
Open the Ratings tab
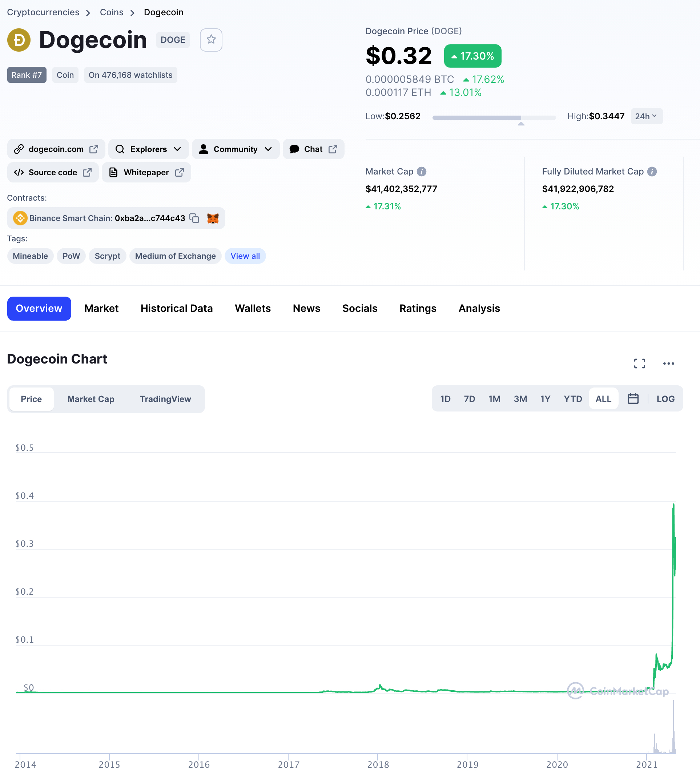418,308
